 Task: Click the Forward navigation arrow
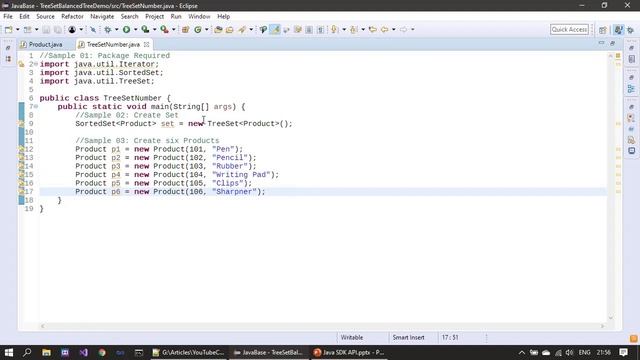click(403, 29)
